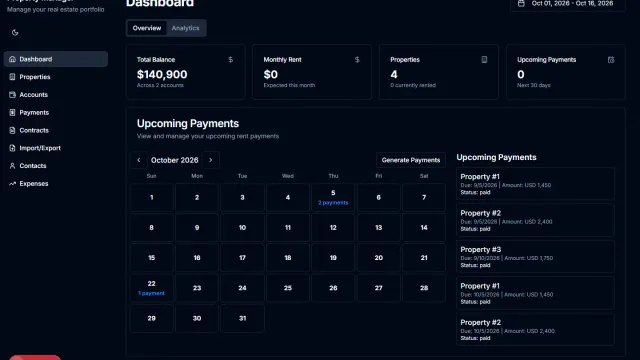Click 'View and manage your upcoming rent payments' text
The width and height of the screenshot is (640, 360).
[208, 136]
